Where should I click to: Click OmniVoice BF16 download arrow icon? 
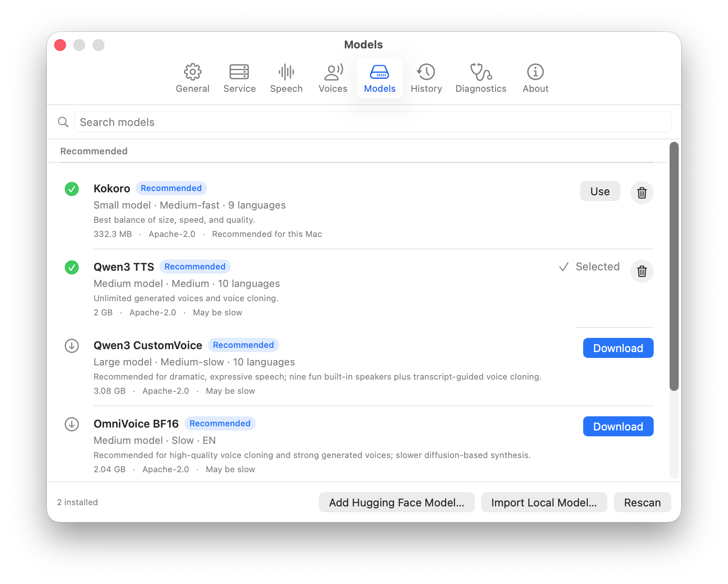[x=72, y=424]
